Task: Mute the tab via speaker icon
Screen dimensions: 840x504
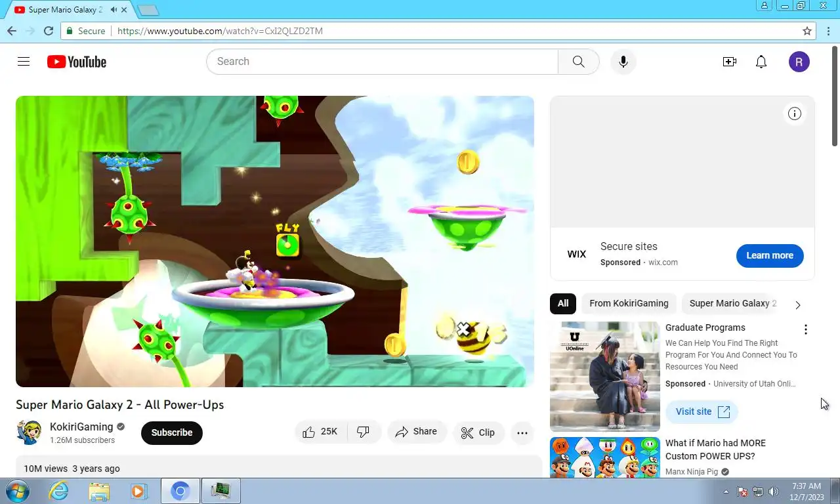Action: 114,10
